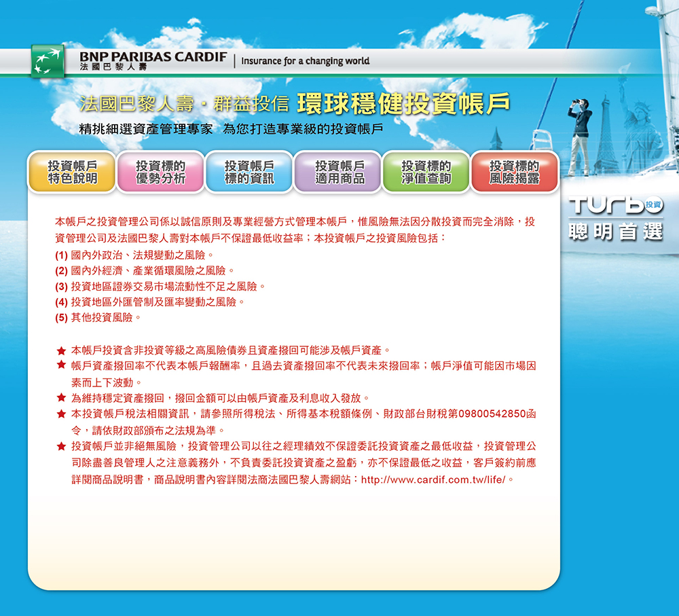Click risk item (4) 外匯管制及匯率變動
The width and height of the screenshot is (679, 616).
[x=150, y=302]
